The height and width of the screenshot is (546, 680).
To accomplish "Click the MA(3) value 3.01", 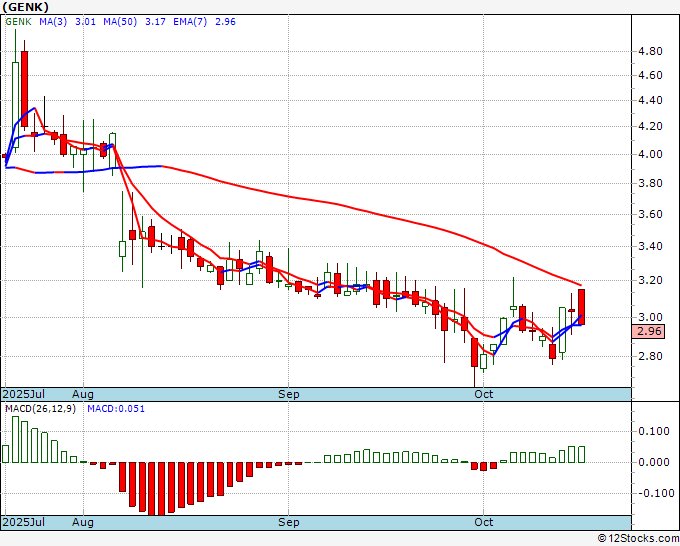I will tap(85, 22).
